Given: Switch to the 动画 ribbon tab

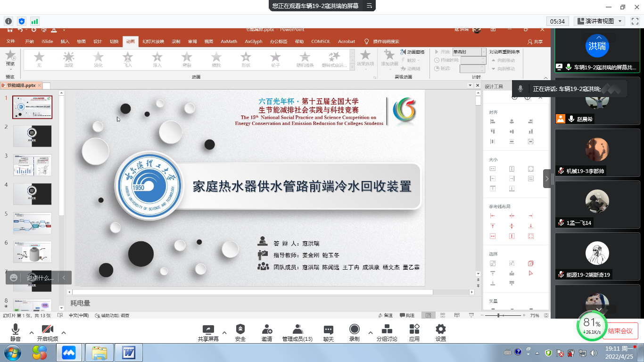Looking at the screenshot, I should (130, 41).
